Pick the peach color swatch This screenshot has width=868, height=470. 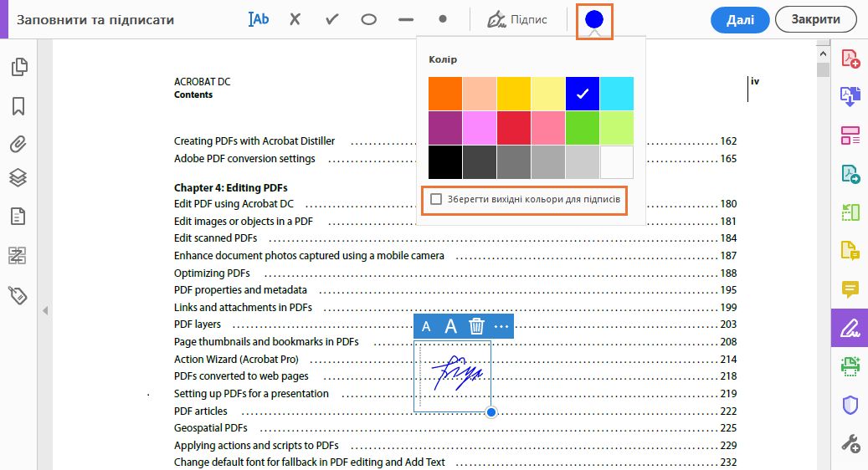[x=480, y=94]
